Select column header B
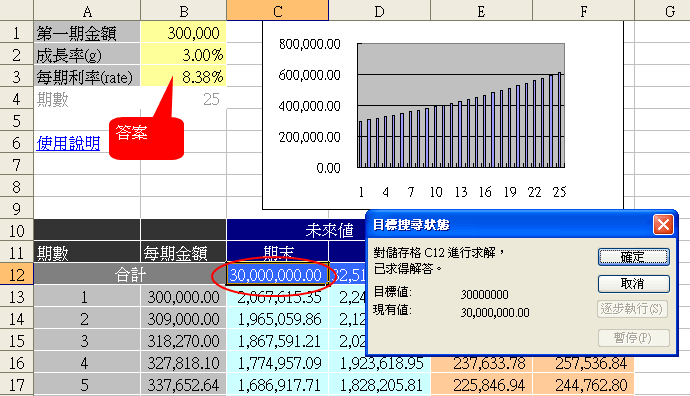Viewport: 690px width, 396px height. click(x=184, y=10)
